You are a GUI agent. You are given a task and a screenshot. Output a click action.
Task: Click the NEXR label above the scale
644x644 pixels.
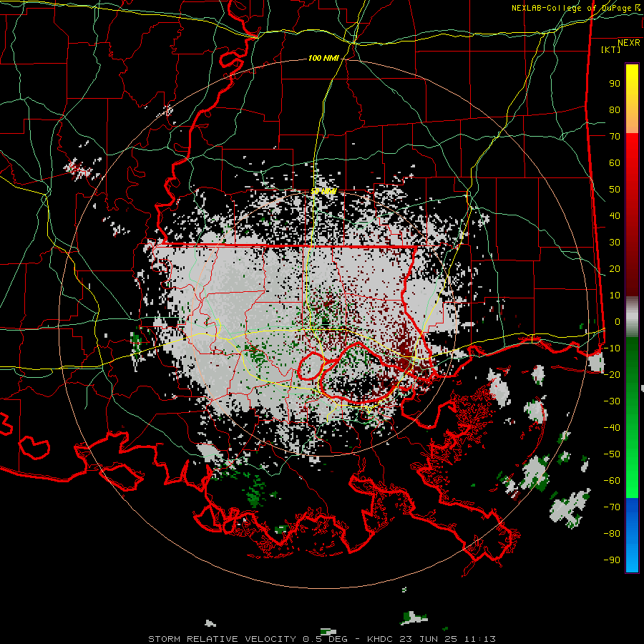point(628,43)
